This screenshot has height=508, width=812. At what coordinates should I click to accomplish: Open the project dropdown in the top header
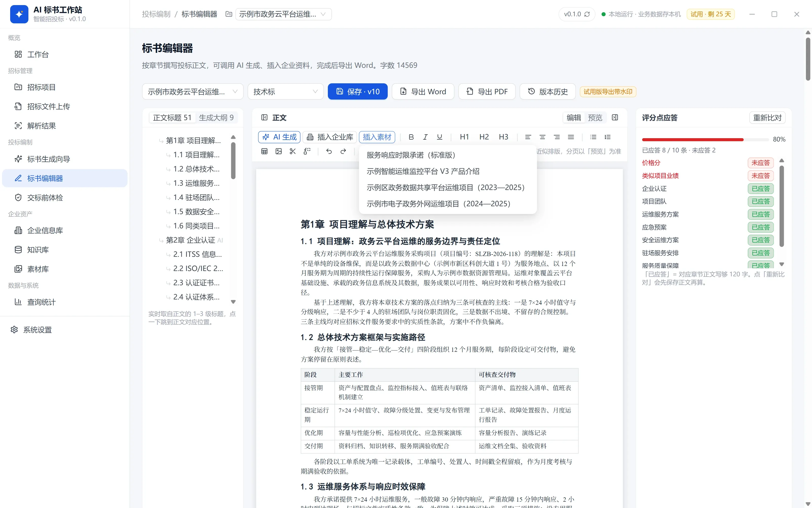(283, 14)
